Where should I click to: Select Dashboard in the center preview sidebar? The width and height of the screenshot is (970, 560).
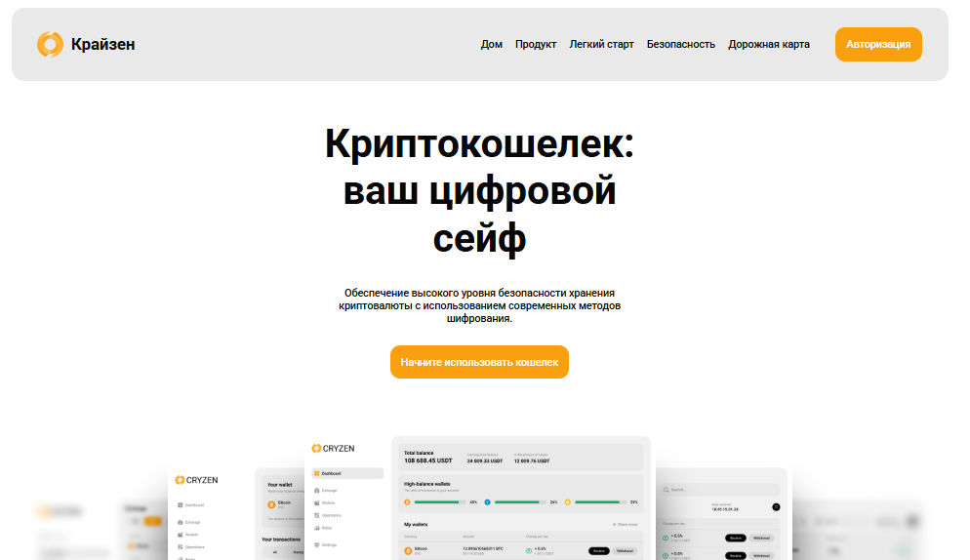pos(347,473)
